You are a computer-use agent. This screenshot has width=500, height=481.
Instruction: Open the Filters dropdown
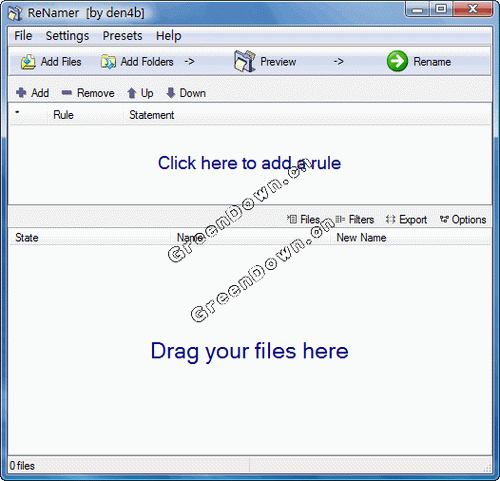tap(354, 219)
